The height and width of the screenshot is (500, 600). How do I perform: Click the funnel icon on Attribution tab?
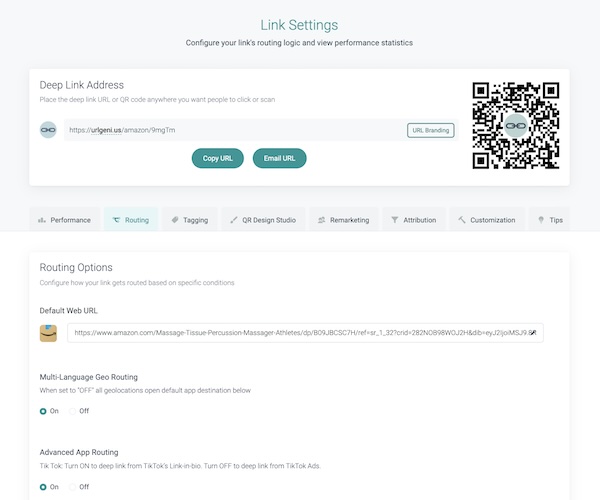395,220
